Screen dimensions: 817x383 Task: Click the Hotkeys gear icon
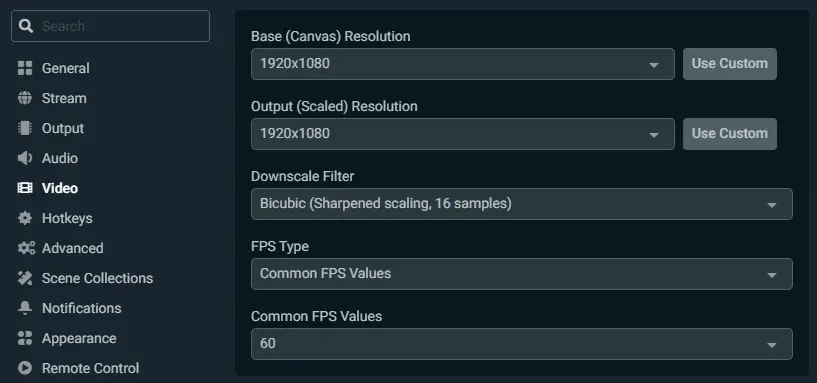click(24, 218)
